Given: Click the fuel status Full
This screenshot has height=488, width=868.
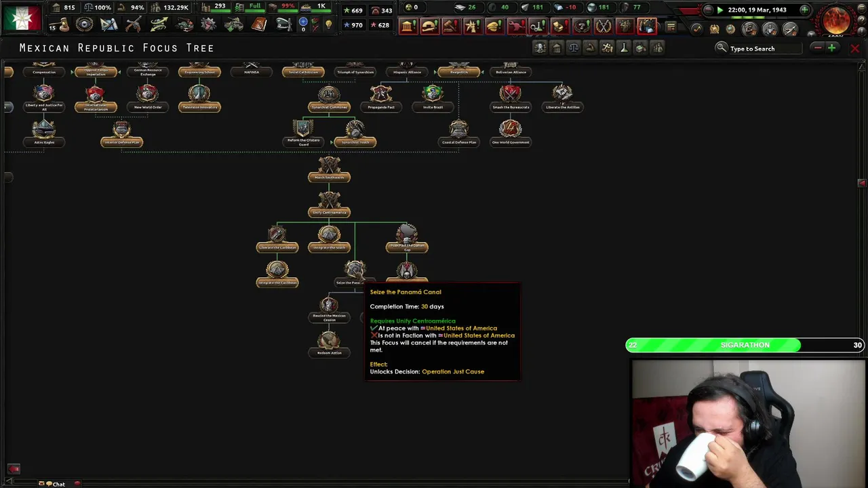Looking at the screenshot, I should 255,6.
